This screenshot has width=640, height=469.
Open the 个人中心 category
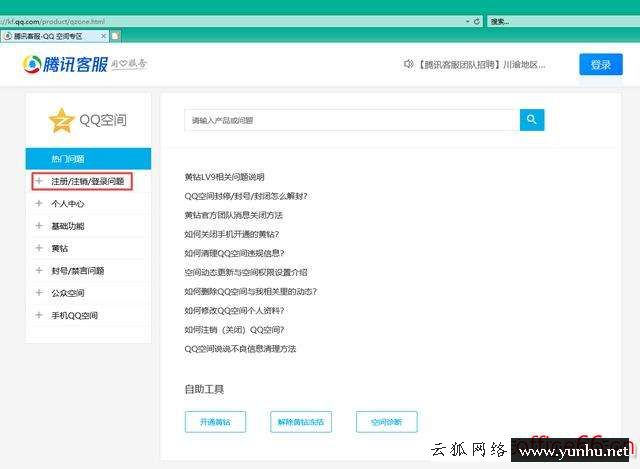[68, 204]
